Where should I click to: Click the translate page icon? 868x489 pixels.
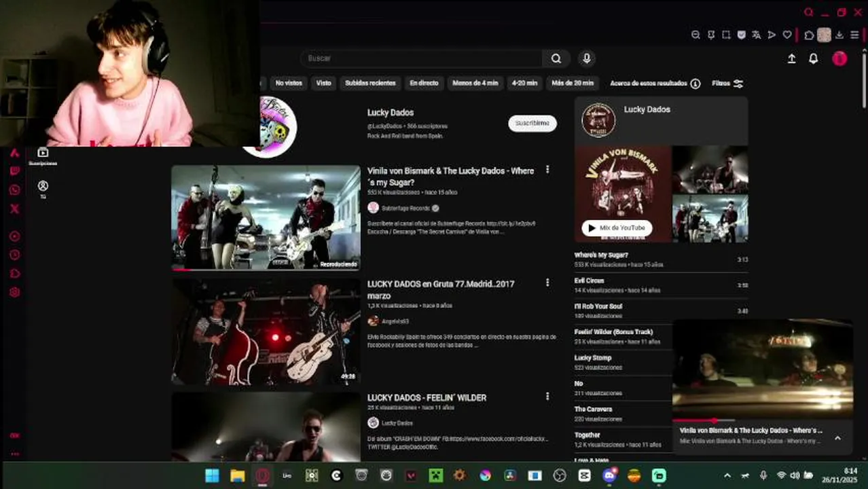click(756, 35)
